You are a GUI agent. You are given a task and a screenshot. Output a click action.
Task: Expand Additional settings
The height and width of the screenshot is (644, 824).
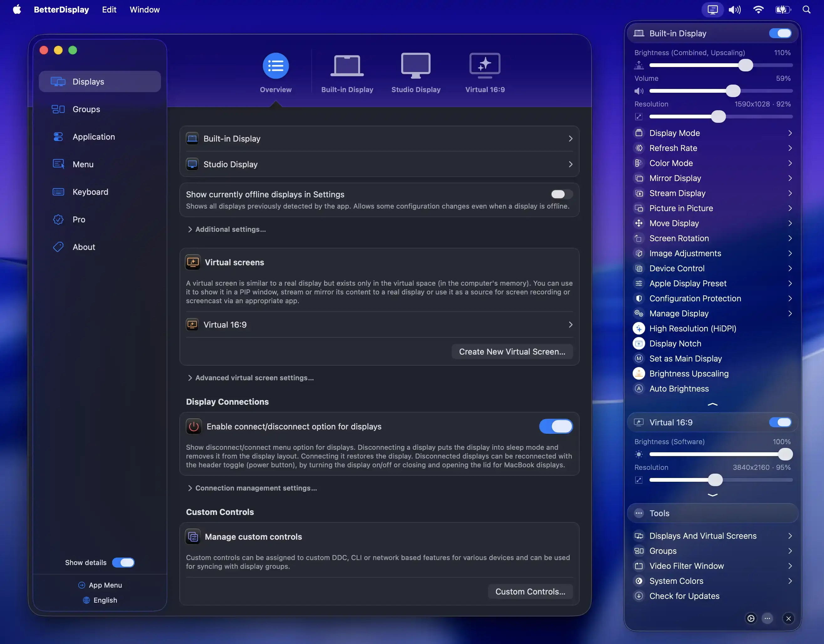(x=227, y=229)
